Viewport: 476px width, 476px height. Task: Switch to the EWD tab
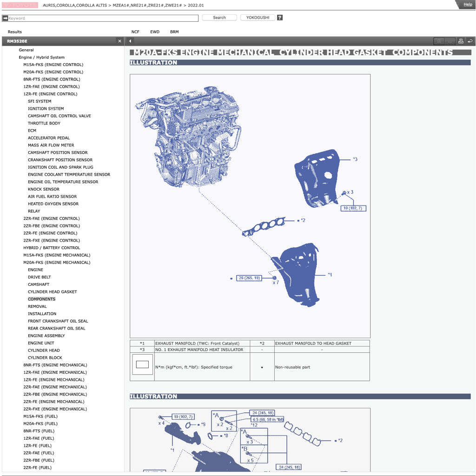pyautogui.click(x=155, y=32)
